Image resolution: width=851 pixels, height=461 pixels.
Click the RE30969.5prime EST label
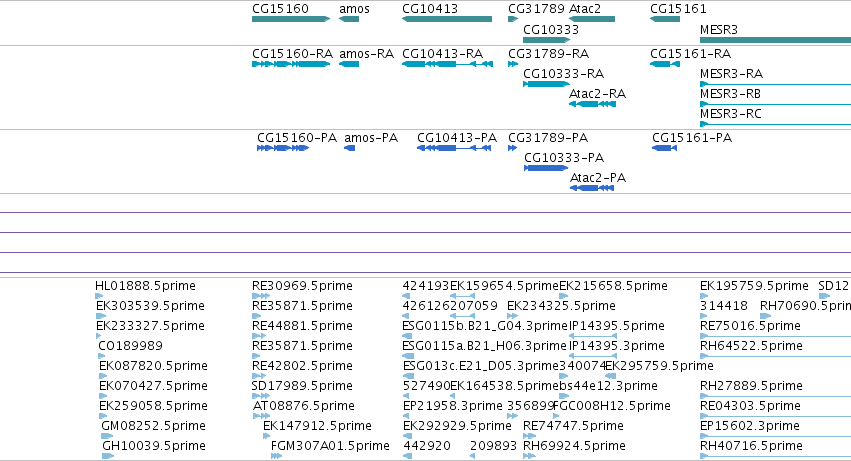302,286
